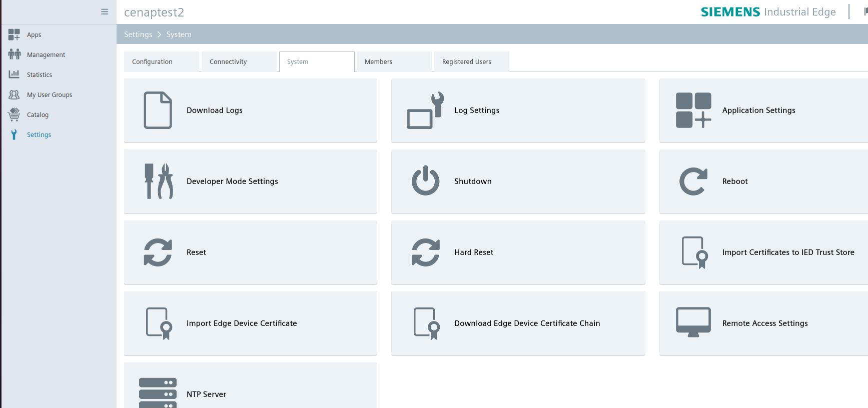
Task: Select the Members tab
Action: pos(394,62)
